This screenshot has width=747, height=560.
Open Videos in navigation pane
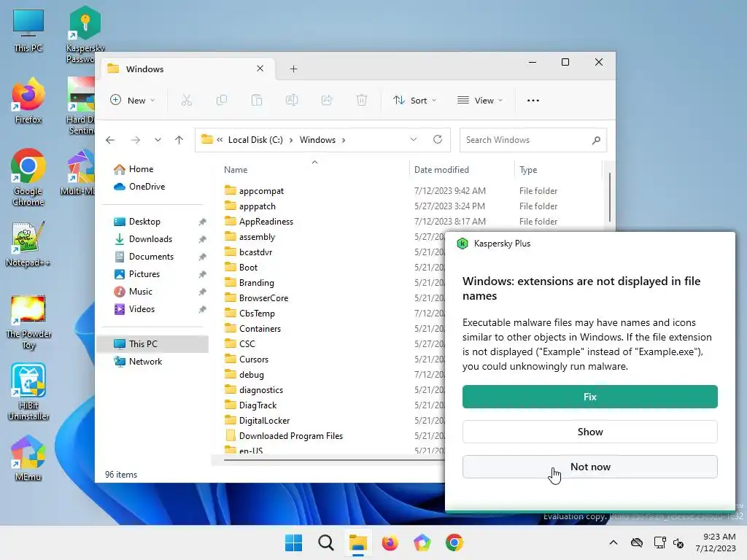tap(152, 309)
